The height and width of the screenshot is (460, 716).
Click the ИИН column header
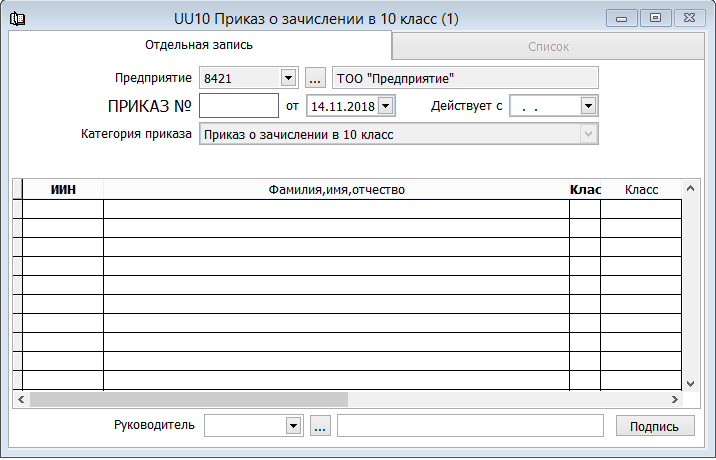pos(63,189)
